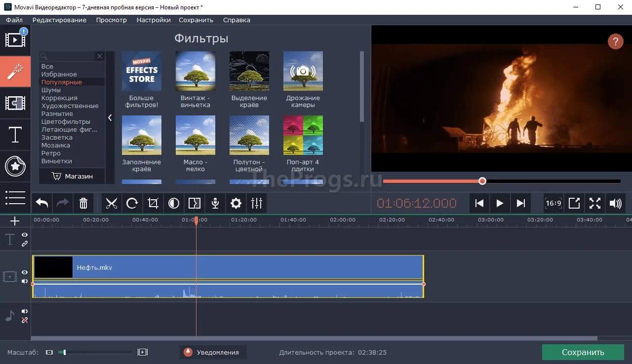Image resolution: width=632 pixels, height=364 pixels.
Task: Open Clip properties gear icon
Action: pos(236,203)
